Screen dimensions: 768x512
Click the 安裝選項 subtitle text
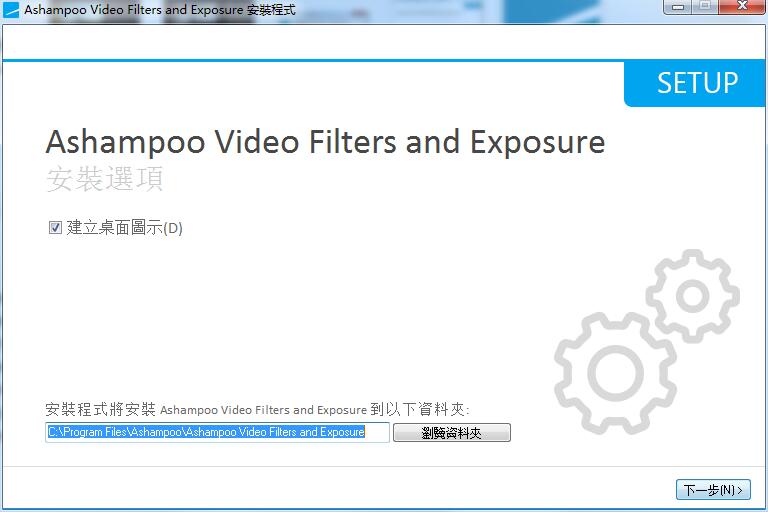105,178
